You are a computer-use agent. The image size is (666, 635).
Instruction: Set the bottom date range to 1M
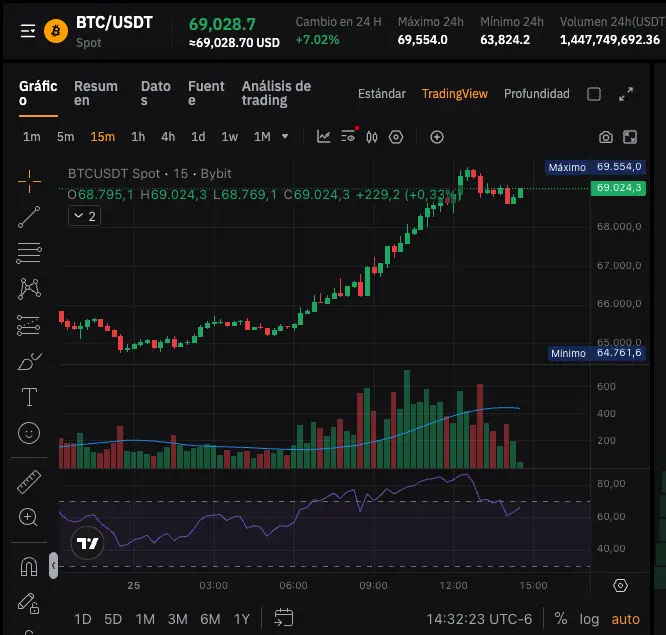tap(145, 619)
